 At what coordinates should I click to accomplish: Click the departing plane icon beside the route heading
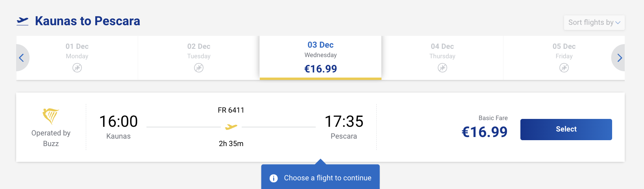pos(22,21)
